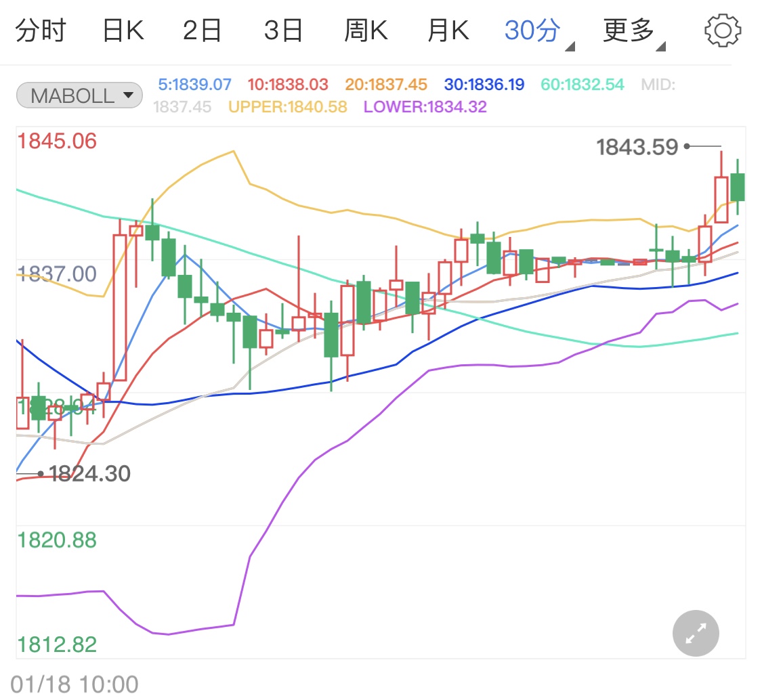Image resolution: width=762 pixels, height=700 pixels.
Task: Toggle the MID value 1837.45 display
Action: coord(182,107)
